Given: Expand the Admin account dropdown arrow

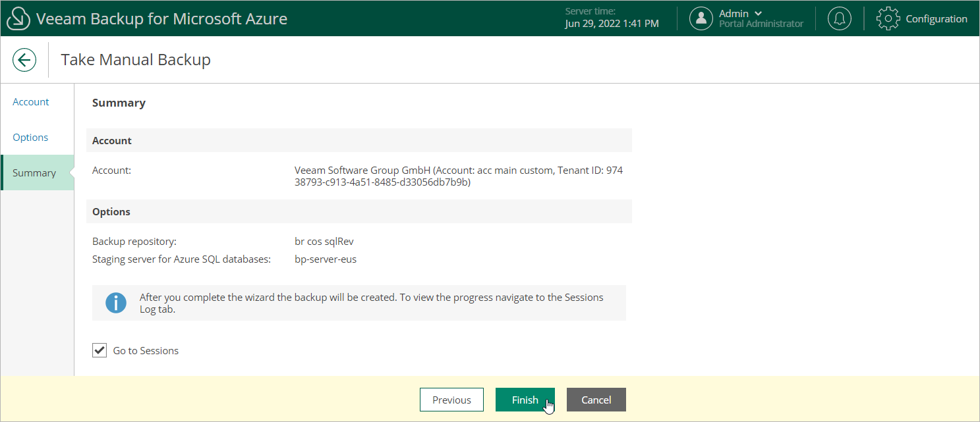Looking at the screenshot, I should click(x=758, y=13).
